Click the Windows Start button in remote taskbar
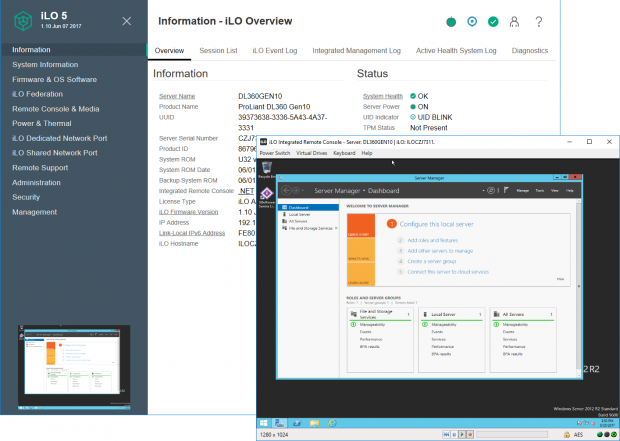 tap(265, 424)
